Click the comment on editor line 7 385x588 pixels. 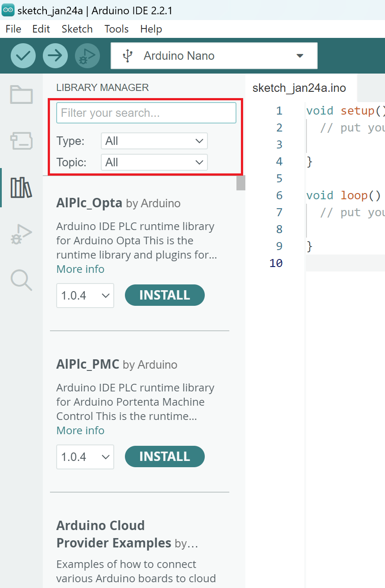pyautogui.click(x=352, y=213)
